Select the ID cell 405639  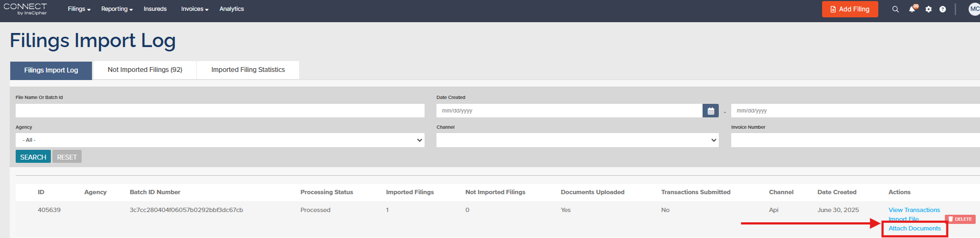click(49, 210)
